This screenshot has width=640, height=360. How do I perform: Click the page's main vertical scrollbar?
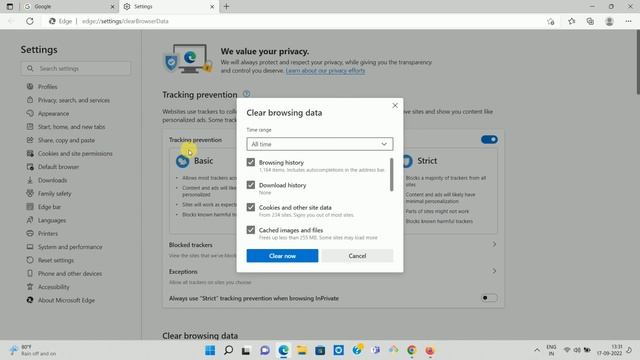[638, 63]
